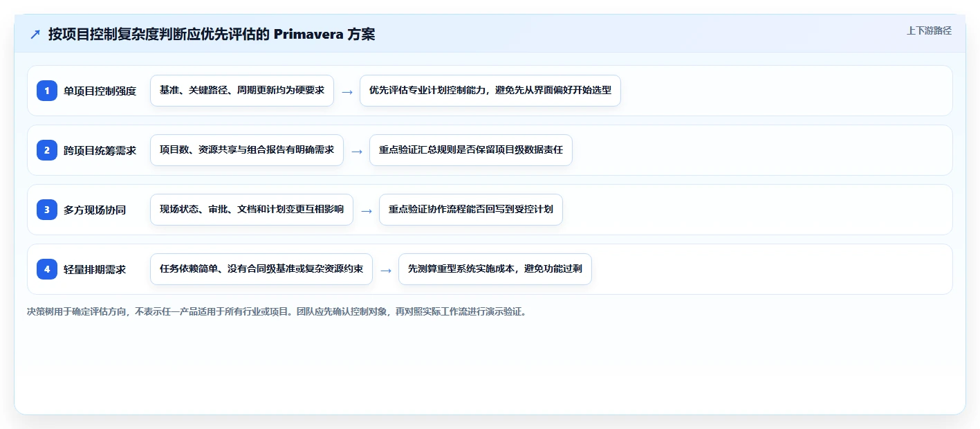Click the 上下游路径 label at top right
Screen dimensions: 980x429
point(929,30)
